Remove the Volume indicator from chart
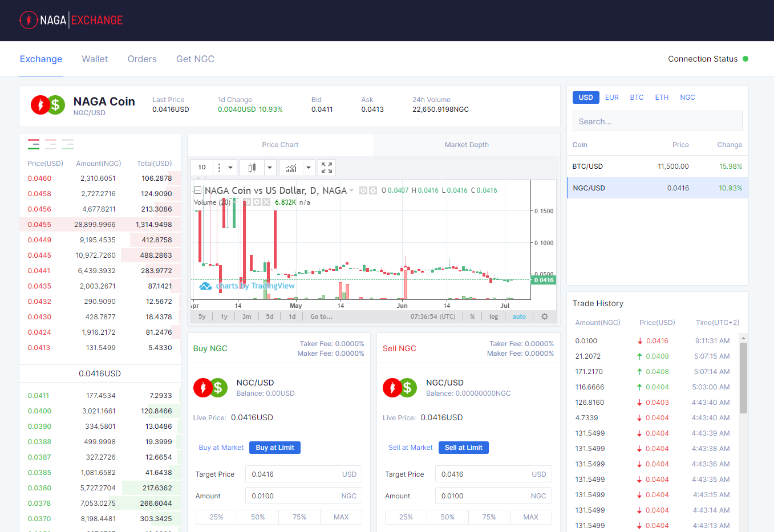 pyautogui.click(x=266, y=202)
